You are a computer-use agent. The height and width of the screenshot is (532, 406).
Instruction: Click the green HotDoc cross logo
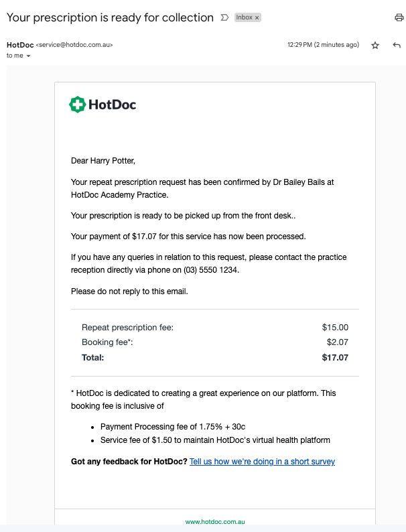(78, 104)
